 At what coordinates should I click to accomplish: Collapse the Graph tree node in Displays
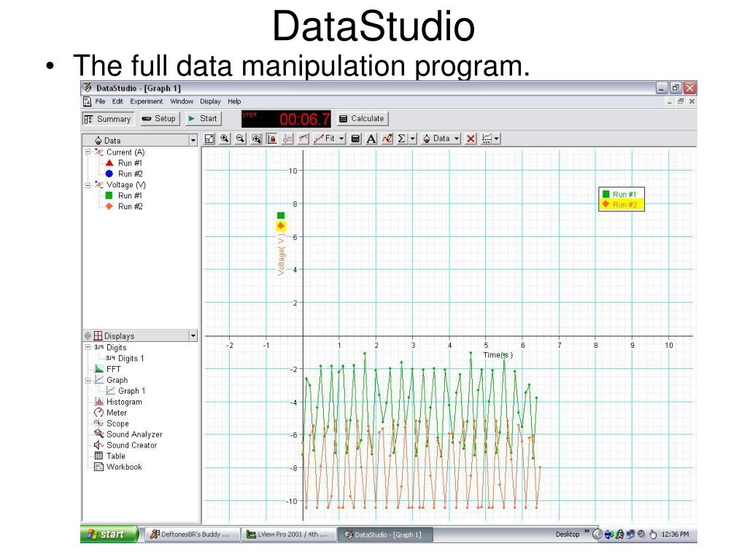(x=88, y=380)
